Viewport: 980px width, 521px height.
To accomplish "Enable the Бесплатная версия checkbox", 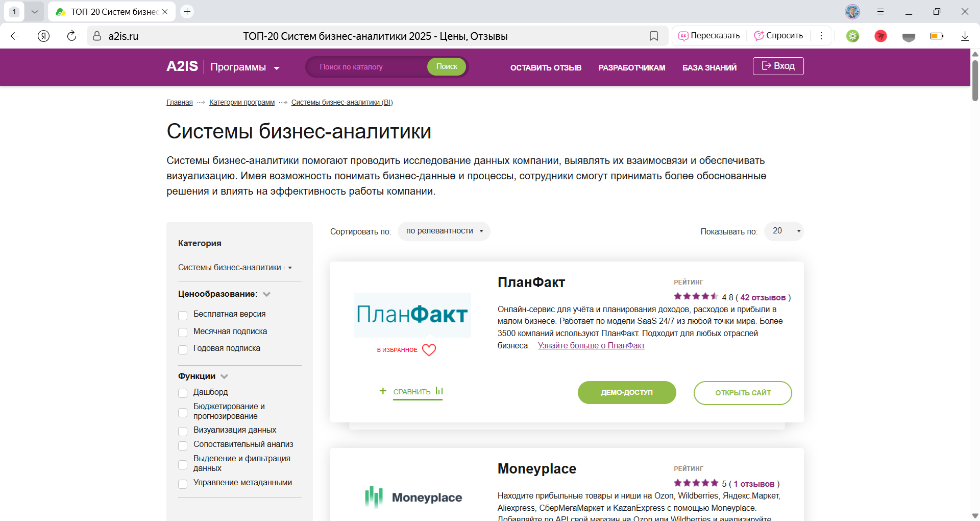I will click(x=183, y=315).
